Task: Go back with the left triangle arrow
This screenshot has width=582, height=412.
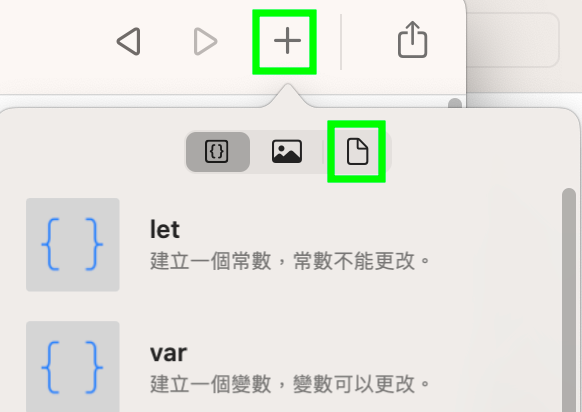Action: pos(129,41)
